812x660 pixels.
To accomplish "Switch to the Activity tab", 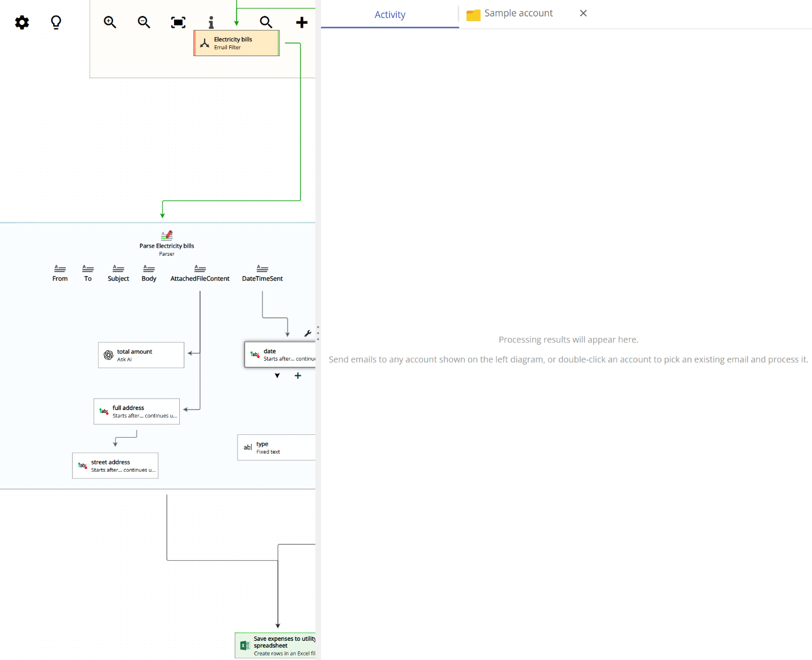I will click(x=390, y=14).
